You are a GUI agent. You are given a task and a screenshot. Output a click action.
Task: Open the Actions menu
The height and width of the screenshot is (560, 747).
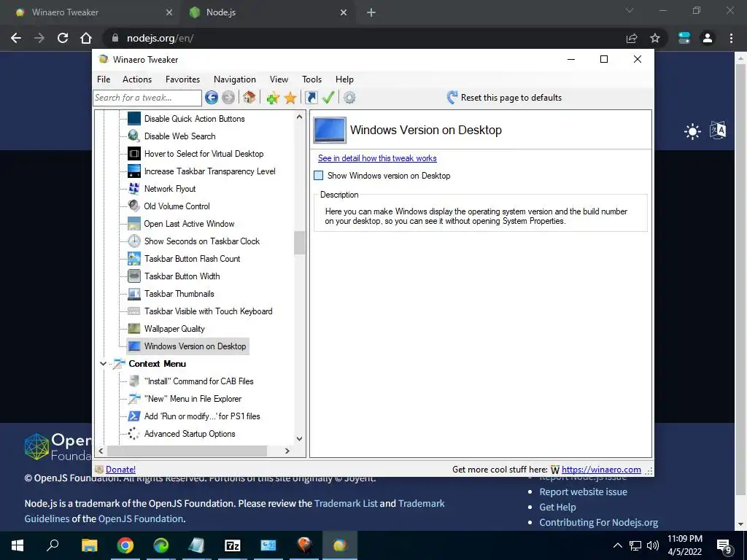(x=137, y=79)
